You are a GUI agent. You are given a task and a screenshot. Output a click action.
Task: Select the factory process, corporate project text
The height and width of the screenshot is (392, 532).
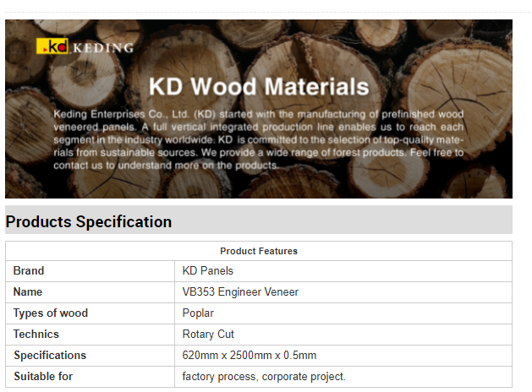(x=264, y=377)
